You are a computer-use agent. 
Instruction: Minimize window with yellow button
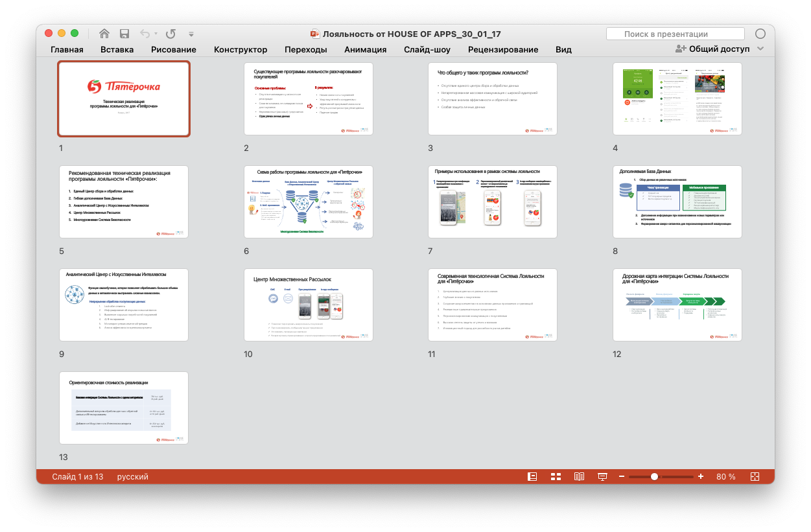coord(62,33)
